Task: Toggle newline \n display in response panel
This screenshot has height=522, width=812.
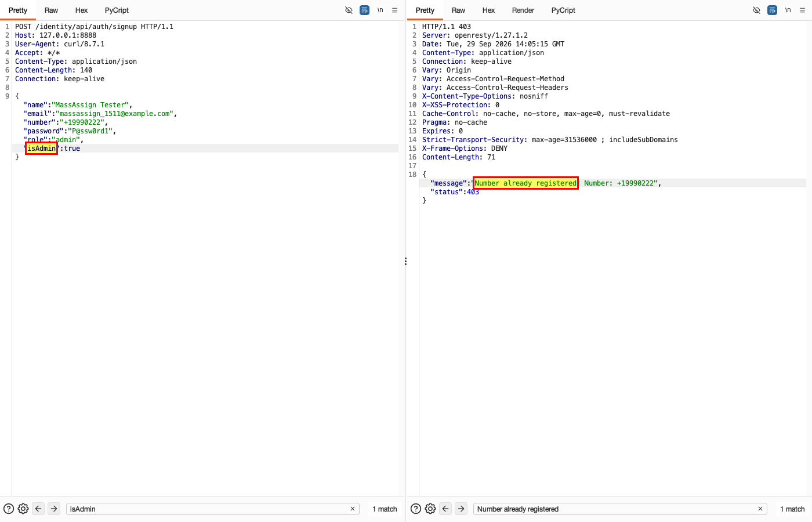Action: (788, 10)
